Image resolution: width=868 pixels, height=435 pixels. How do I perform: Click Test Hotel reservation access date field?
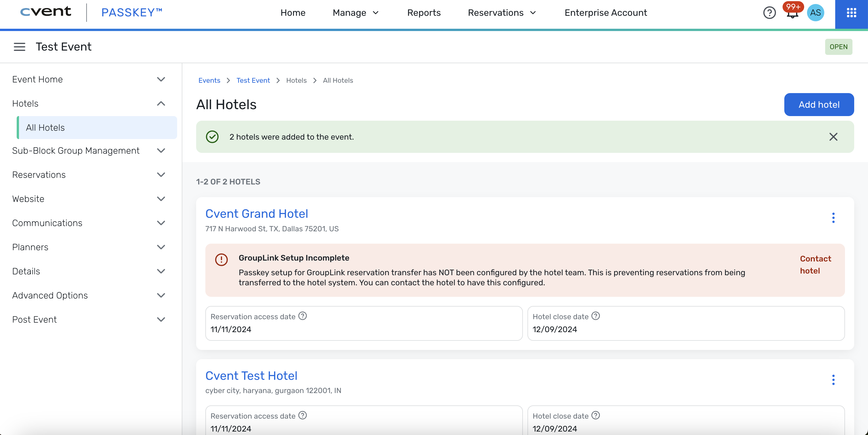[x=364, y=420]
